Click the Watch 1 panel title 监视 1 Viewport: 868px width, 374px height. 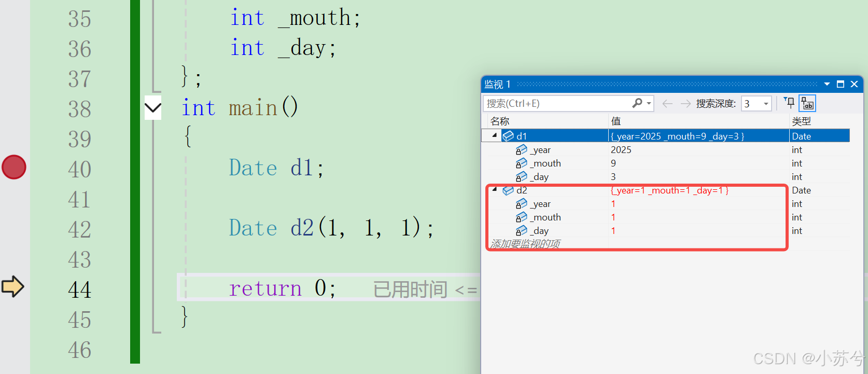(497, 84)
